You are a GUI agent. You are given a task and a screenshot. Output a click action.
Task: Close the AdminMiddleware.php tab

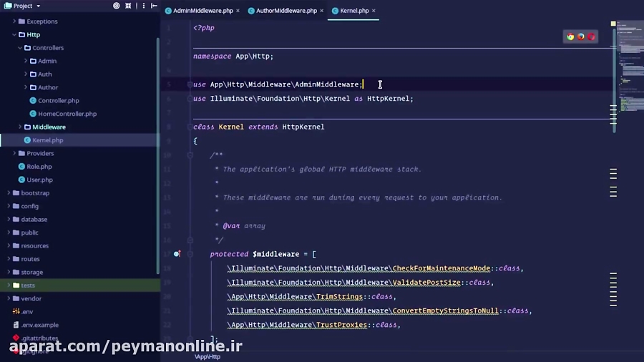tap(238, 11)
